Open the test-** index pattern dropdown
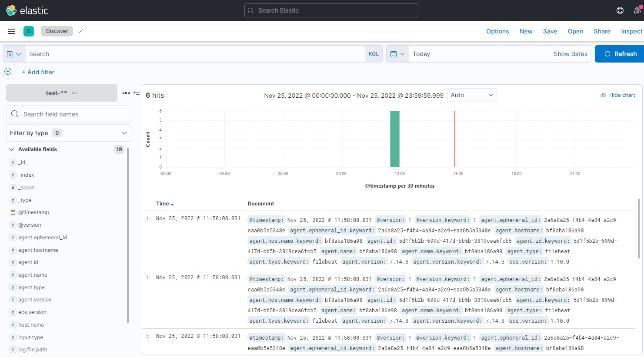Viewport: 644px width, 357px height. point(62,93)
